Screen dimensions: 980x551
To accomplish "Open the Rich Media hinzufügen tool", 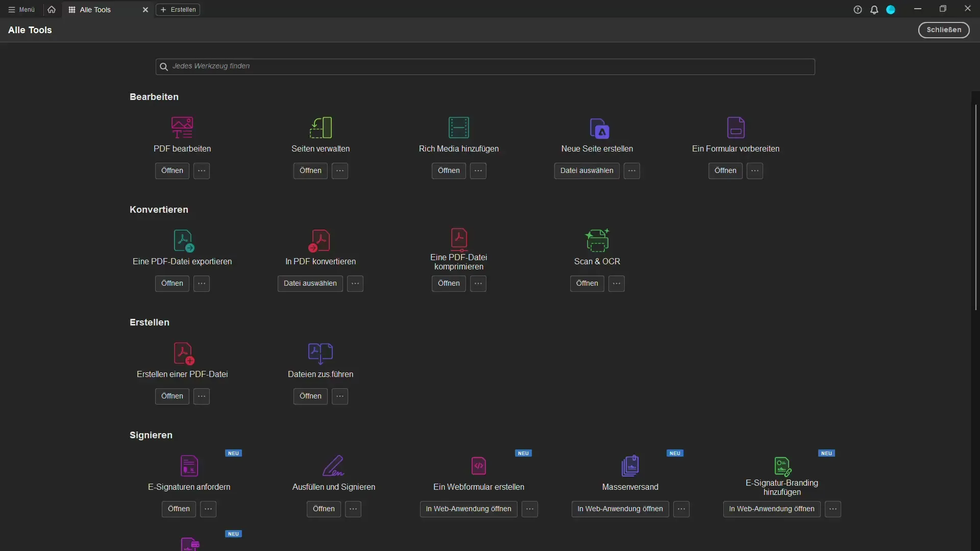I will pos(449,171).
